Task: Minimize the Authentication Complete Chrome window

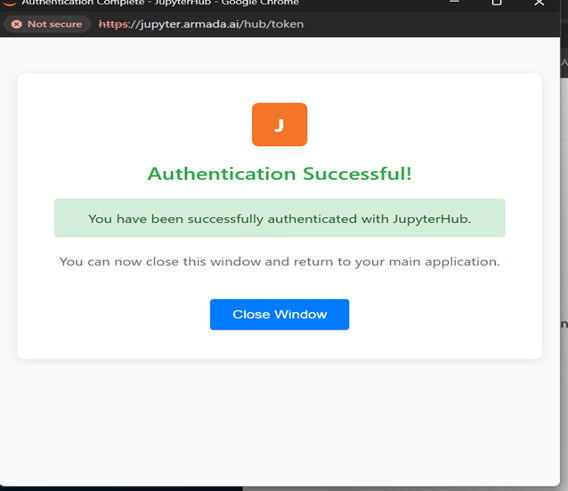Action: click(454, 2)
